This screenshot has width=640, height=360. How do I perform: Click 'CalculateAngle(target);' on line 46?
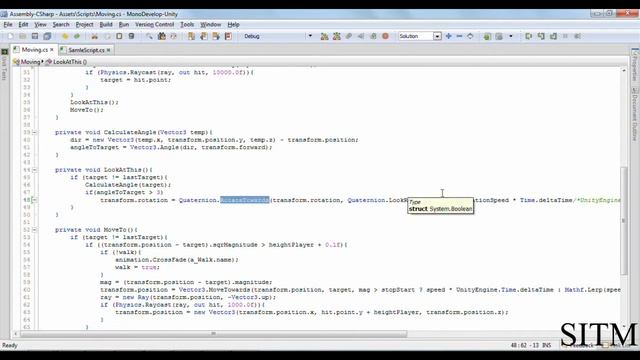(x=128, y=185)
